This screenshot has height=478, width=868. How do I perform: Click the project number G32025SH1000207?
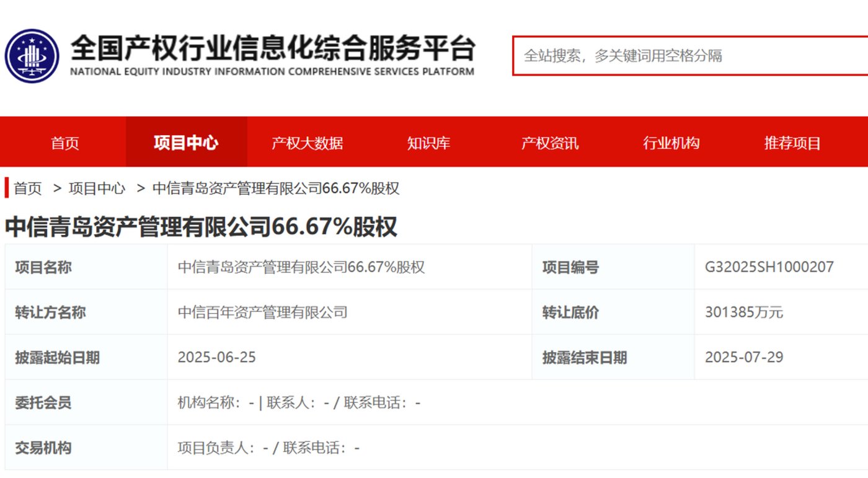[769, 267]
